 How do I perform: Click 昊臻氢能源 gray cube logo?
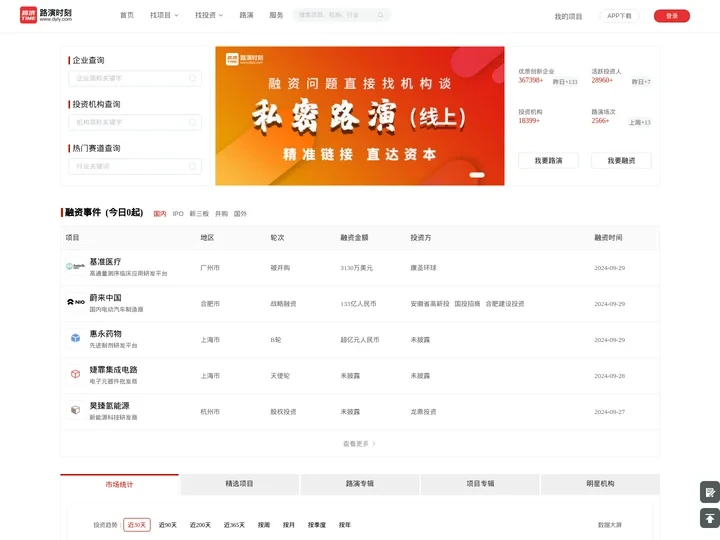(x=75, y=410)
